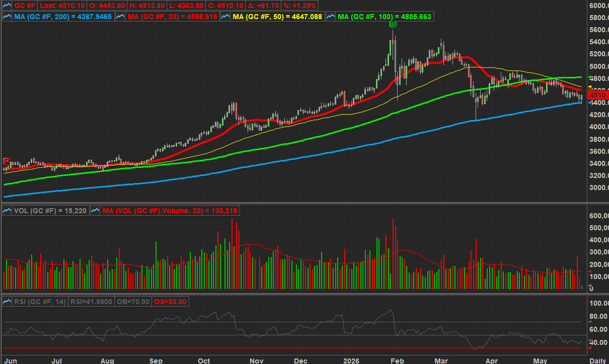This screenshot has height=364, width=609.
Task: Click the GC #F symbol chart icon
Action: pos(7,5)
